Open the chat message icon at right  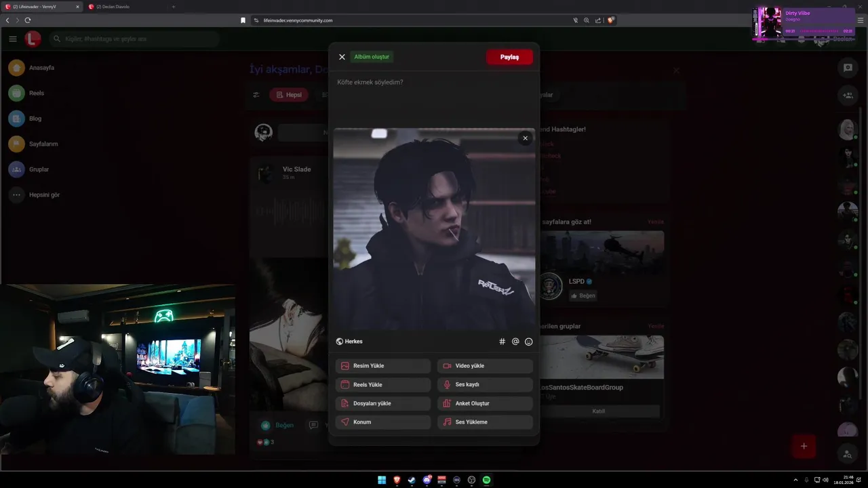pos(848,68)
